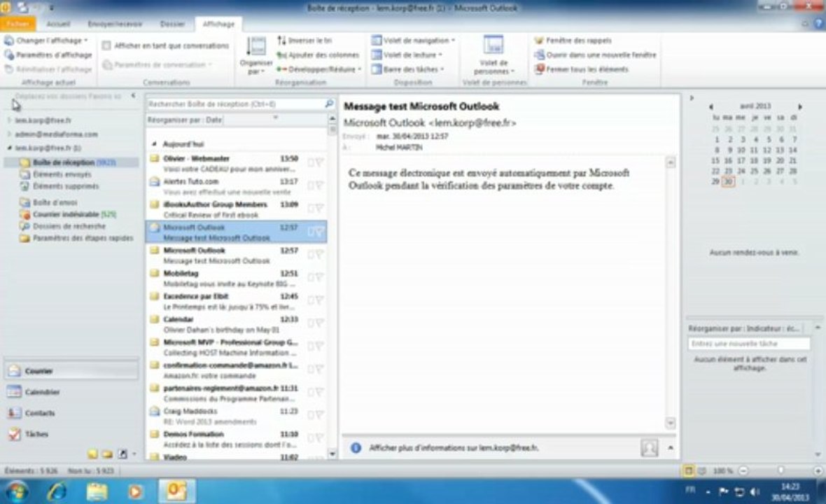The image size is (826, 504).
Task: Click Réorganiser par : Date header
Action: 184,120
